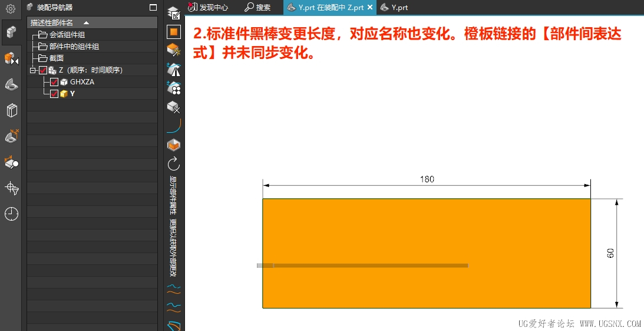Click the orange cube in hexagon icon
Screen dimensions: 644x331
coord(174,145)
